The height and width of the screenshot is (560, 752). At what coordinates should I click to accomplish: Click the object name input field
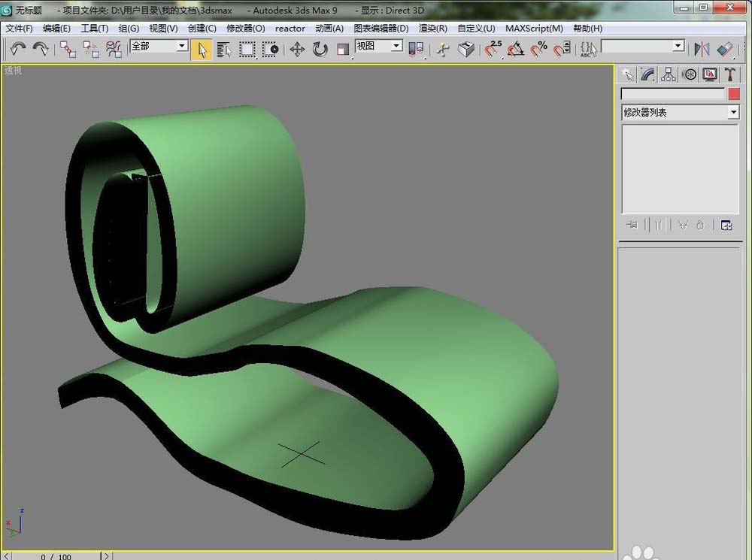pos(672,94)
